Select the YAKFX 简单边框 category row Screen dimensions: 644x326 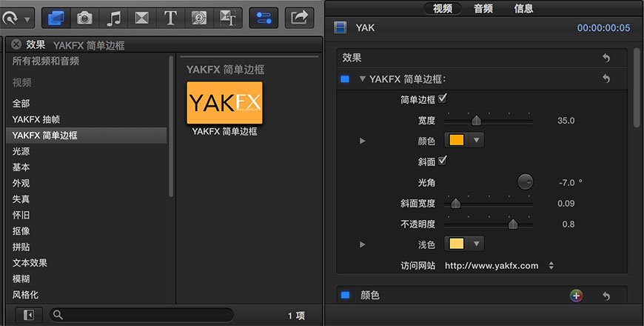coord(87,136)
